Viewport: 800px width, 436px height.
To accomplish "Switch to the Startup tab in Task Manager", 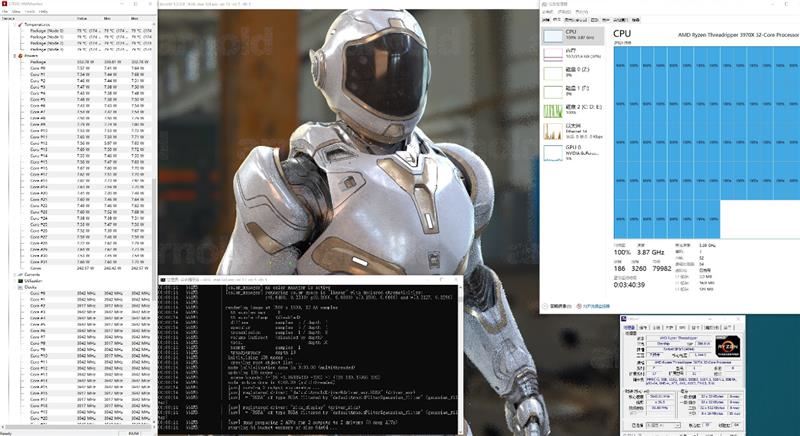I will point(594,20).
